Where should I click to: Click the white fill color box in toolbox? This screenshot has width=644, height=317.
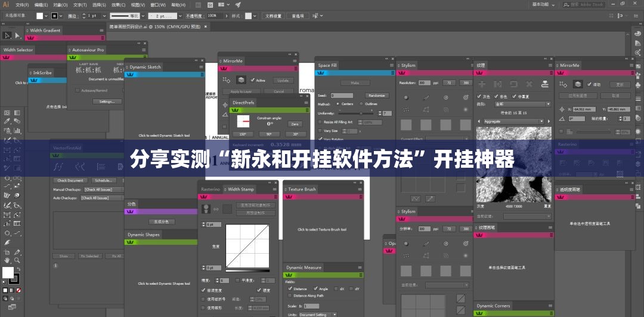coord(8,273)
